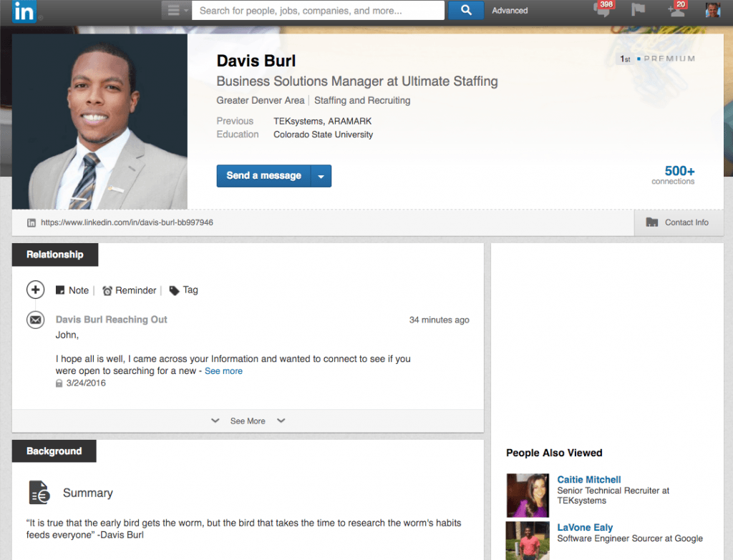Open Advanced search link
Screen dimensions: 733x560
pos(510,11)
